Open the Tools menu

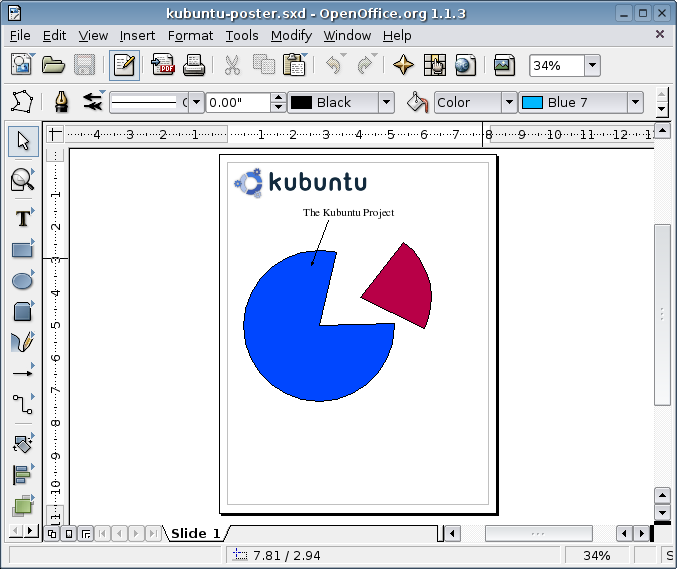[x=242, y=35]
